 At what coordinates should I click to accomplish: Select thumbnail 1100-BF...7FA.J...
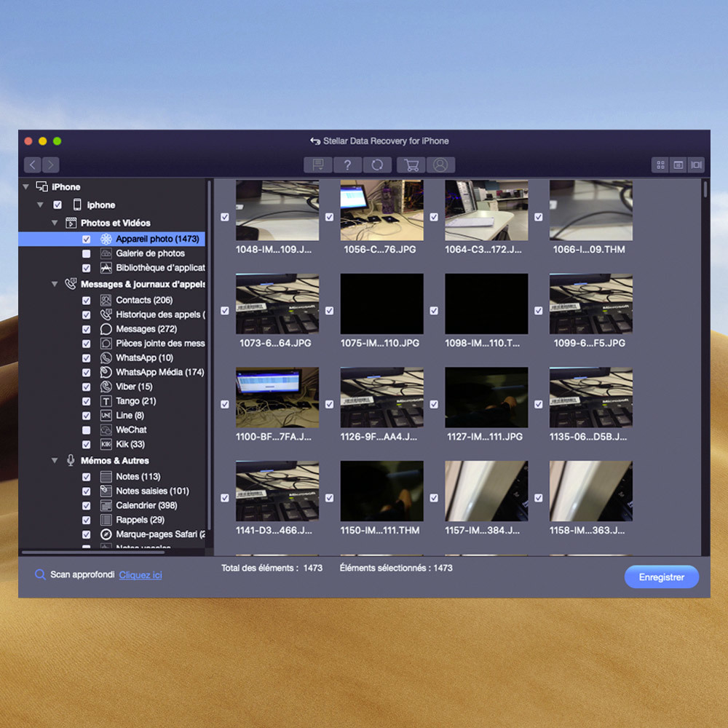[x=277, y=397]
